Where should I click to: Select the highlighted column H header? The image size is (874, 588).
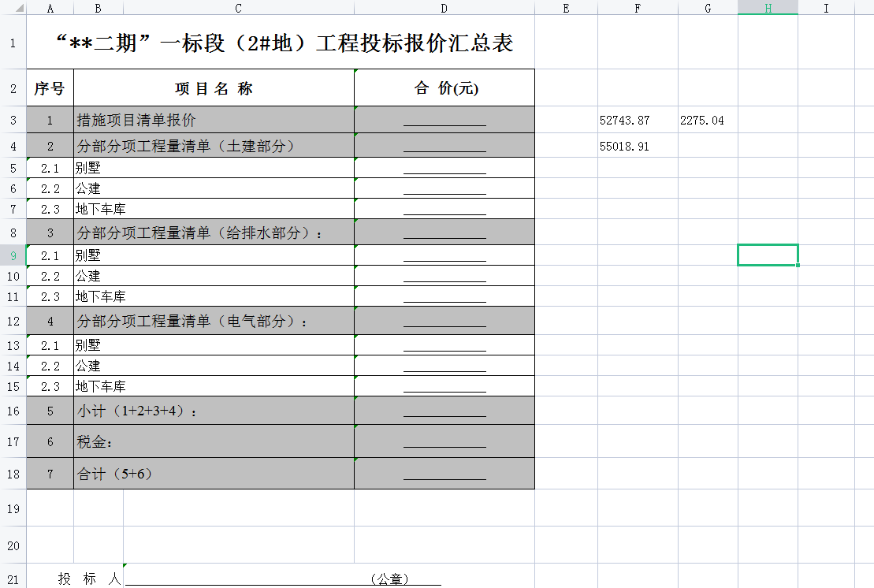767,8
